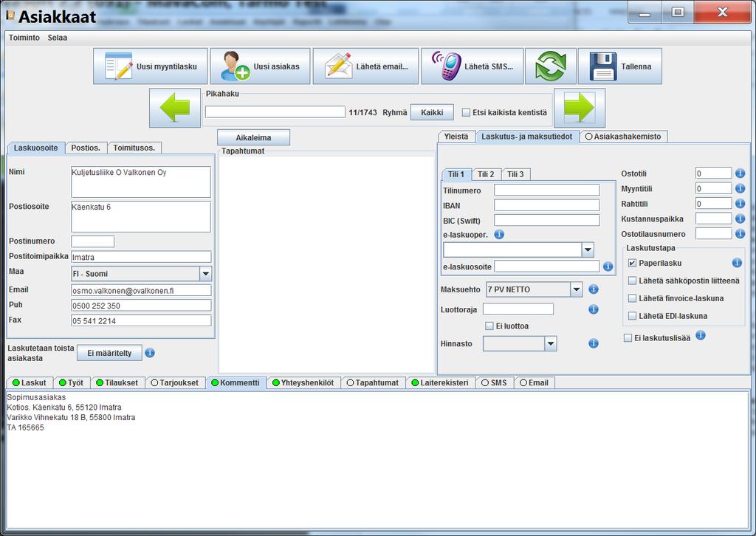This screenshot has height=536, width=756.
Task: Open the Työt bottom tab
Action: pyautogui.click(x=72, y=382)
